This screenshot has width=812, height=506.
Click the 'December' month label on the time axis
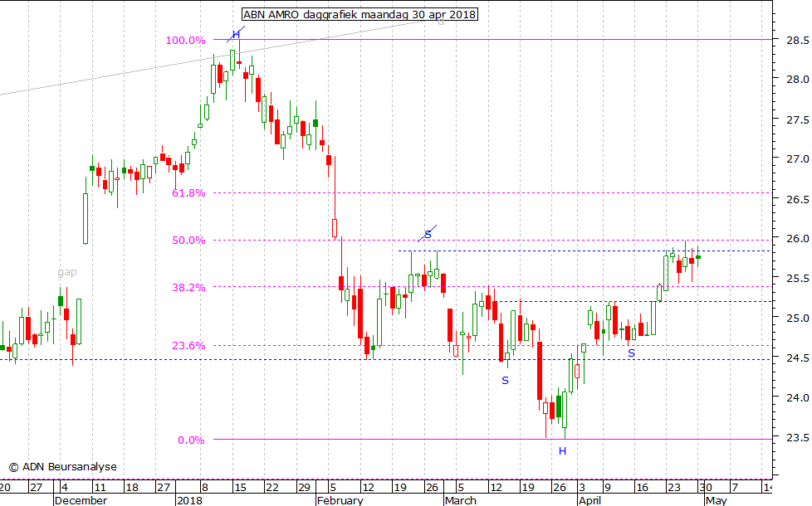point(81,500)
